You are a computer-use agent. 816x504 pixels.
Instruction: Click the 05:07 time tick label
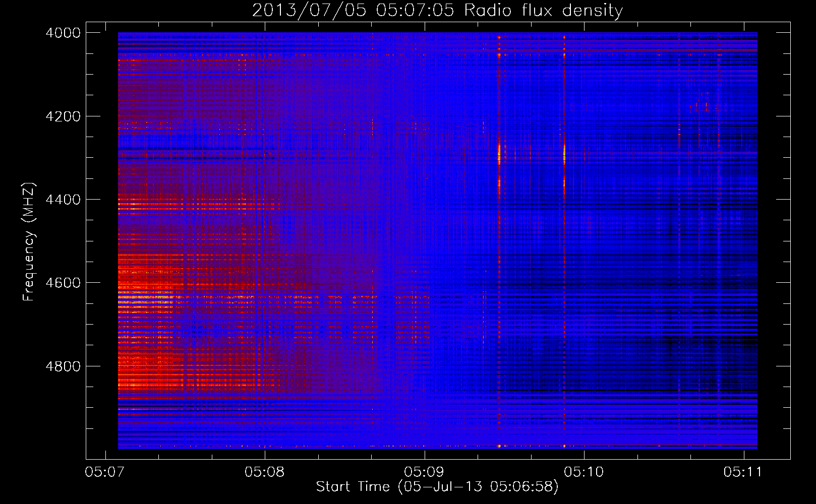click(105, 472)
